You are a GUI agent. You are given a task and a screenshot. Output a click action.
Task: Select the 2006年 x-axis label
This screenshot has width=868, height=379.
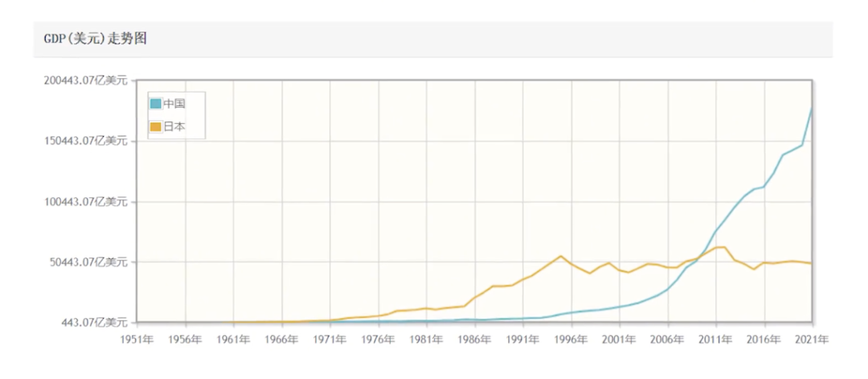668,340
